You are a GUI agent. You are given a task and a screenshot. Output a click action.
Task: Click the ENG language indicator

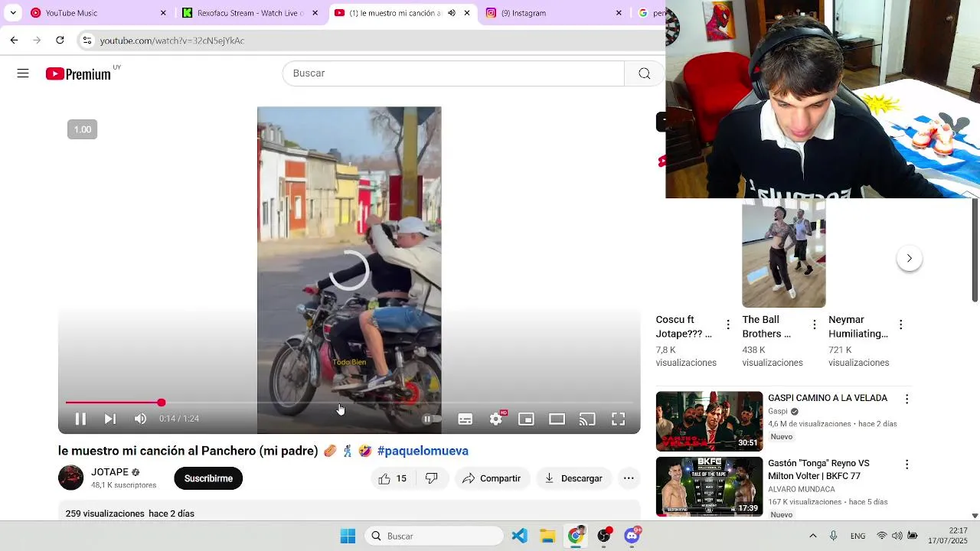pos(857,536)
